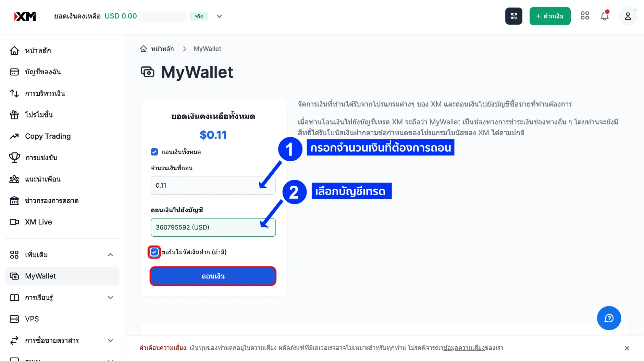The width and height of the screenshot is (644, 361).
Task: Open the user profile icon
Action: click(x=628, y=16)
